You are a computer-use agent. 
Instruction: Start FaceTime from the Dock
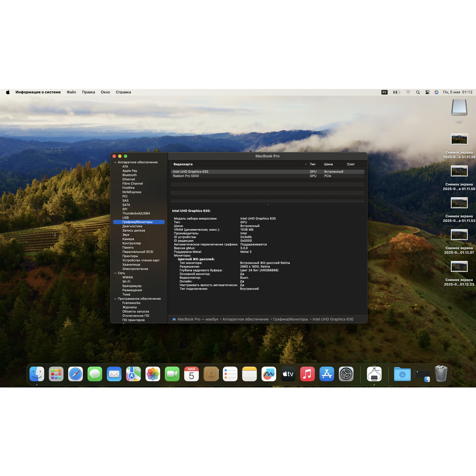[172, 374]
